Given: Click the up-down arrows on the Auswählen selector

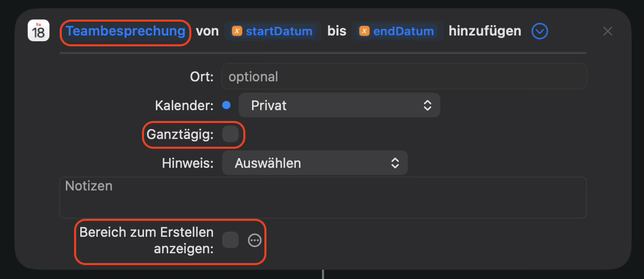Looking at the screenshot, I should click(x=395, y=163).
